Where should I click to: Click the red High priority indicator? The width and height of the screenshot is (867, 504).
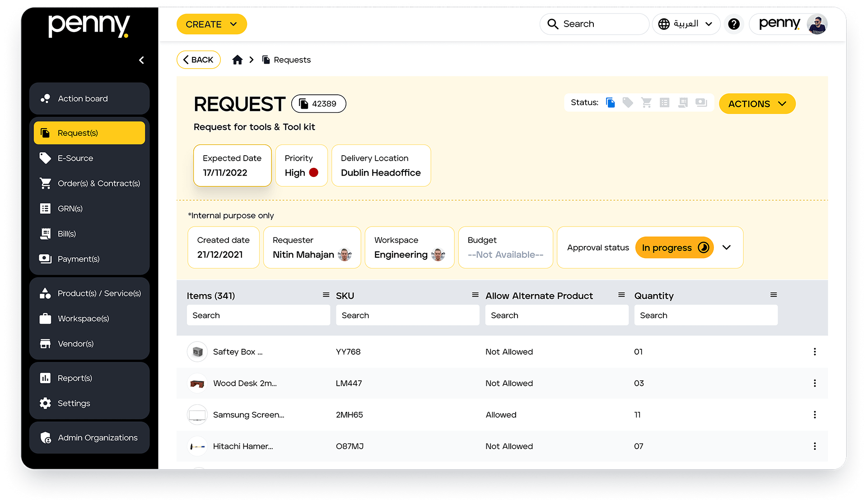tap(313, 172)
